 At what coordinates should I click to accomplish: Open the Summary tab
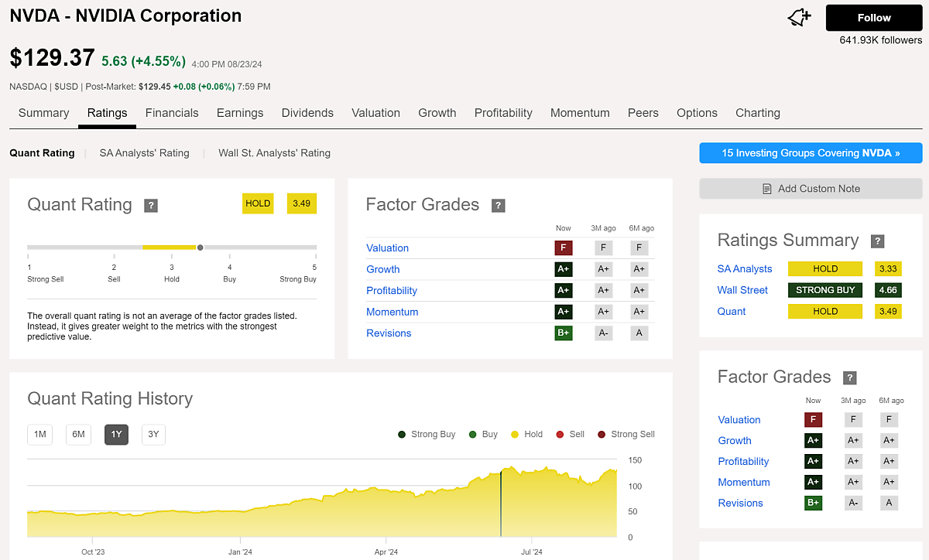click(43, 113)
